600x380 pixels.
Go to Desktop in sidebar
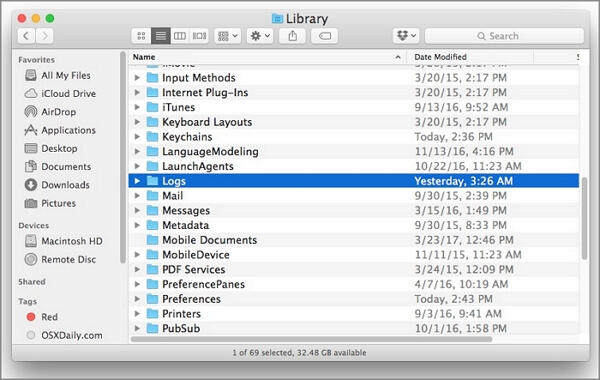point(51,148)
